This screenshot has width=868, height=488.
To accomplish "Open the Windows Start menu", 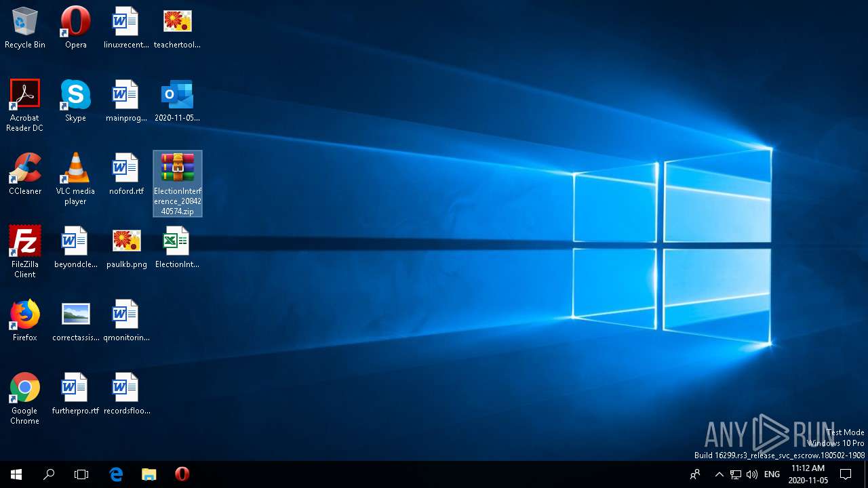I will pos(16,474).
